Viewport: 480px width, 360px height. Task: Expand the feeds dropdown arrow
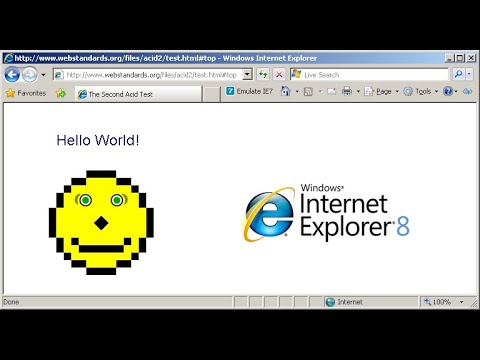tap(320, 91)
